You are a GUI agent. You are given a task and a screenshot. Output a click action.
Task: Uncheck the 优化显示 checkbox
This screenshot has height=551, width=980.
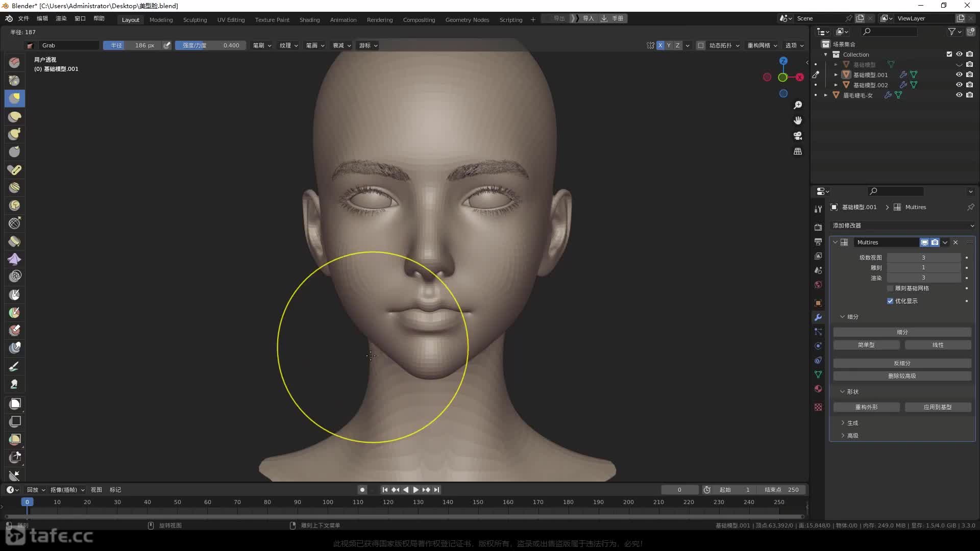coord(890,301)
